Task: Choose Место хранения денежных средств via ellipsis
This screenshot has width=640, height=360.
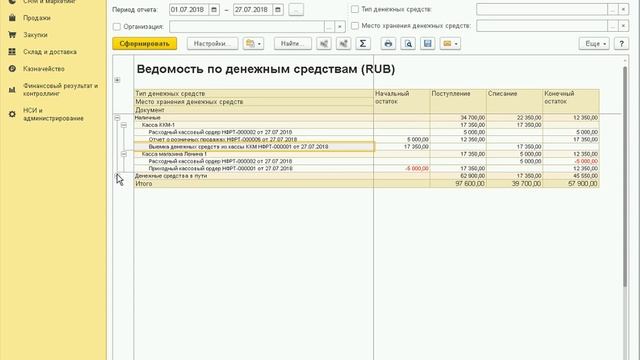Action: (x=613, y=26)
